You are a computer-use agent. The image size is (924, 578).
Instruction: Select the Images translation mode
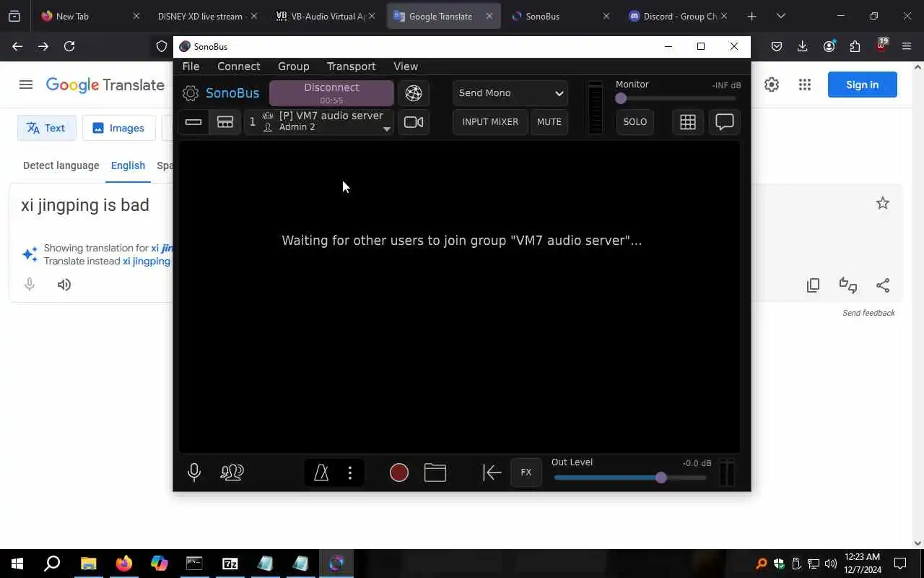point(118,128)
